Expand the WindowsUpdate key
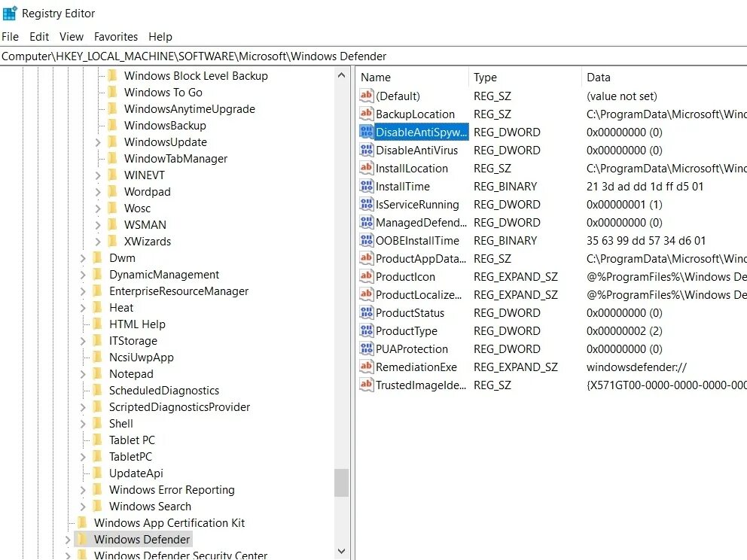This screenshot has height=560, width=747. (98, 142)
